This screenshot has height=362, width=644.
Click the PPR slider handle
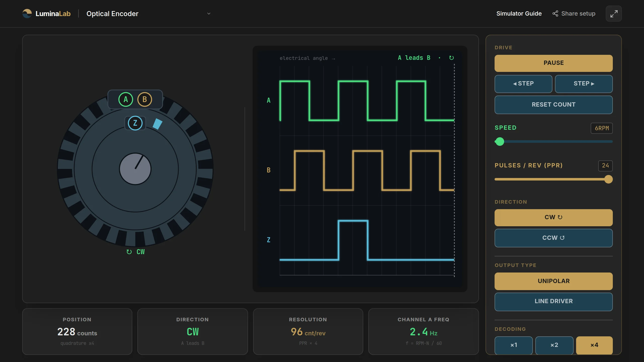608,179
